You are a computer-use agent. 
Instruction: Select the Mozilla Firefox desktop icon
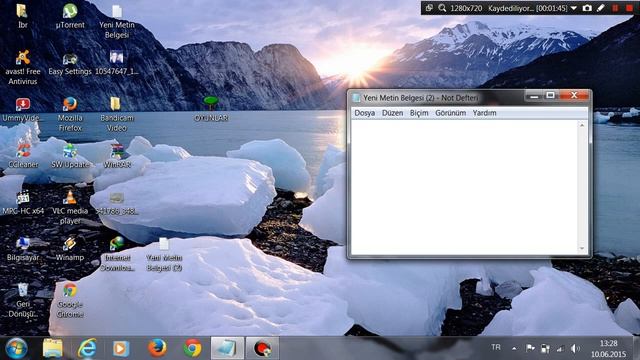(x=70, y=114)
